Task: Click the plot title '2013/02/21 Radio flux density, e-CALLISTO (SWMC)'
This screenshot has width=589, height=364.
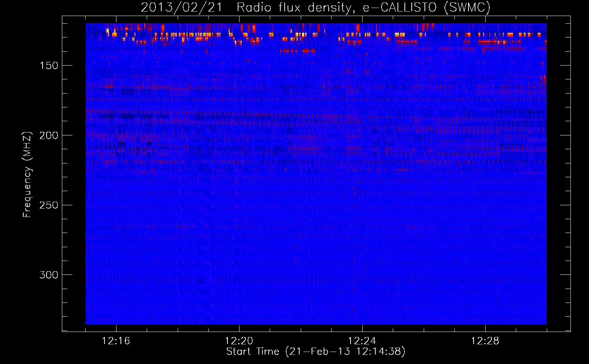Action: [316, 7]
